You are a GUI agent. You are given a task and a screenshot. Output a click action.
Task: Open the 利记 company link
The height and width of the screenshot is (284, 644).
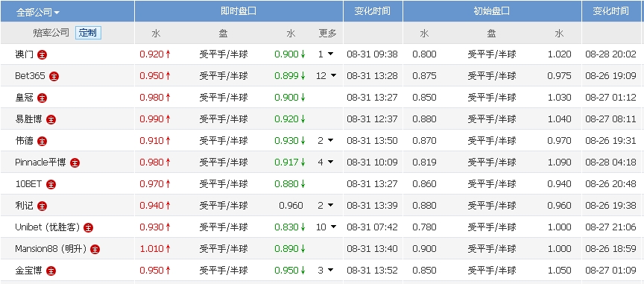[25, 206]
